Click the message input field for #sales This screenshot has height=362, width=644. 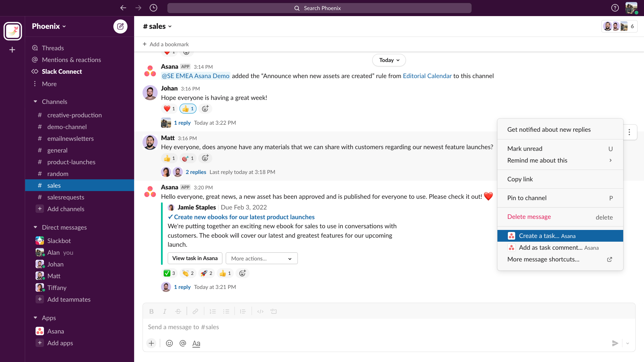[369, 327]
